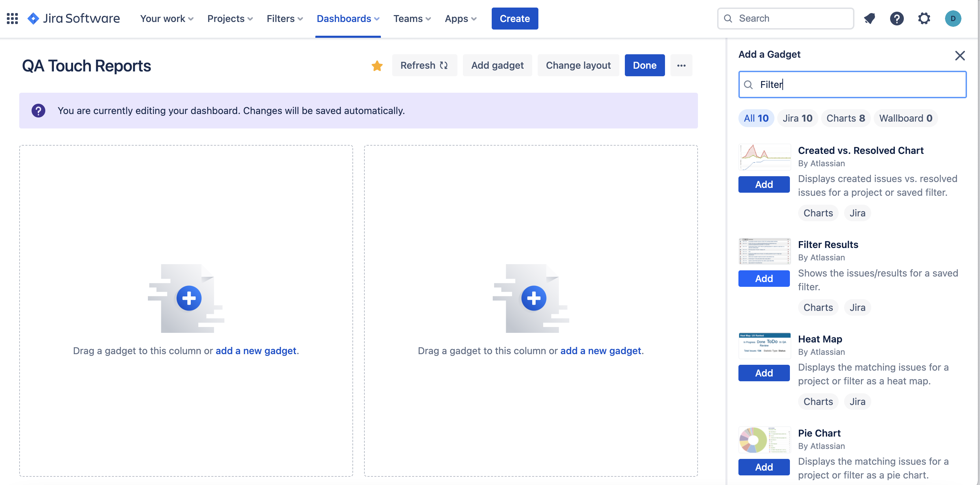Viewport: 980px width, 485px height.
Task: Click the Refresh button
Action: click(424, 66)
